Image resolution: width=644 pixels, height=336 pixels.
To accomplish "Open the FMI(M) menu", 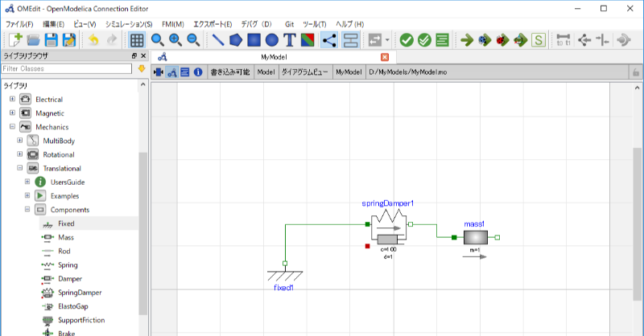I will coord(173,24).
